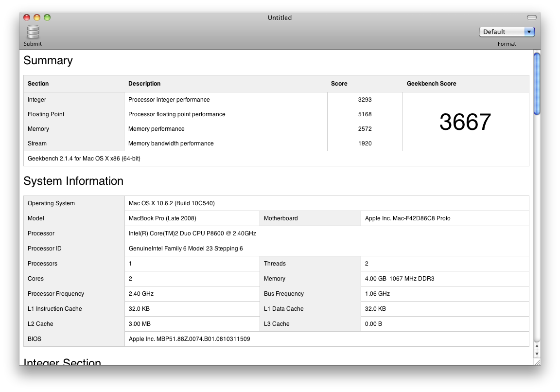Click the Stream score 1920
This screenshot has height=392, width=560.
[x=365, y=143]
